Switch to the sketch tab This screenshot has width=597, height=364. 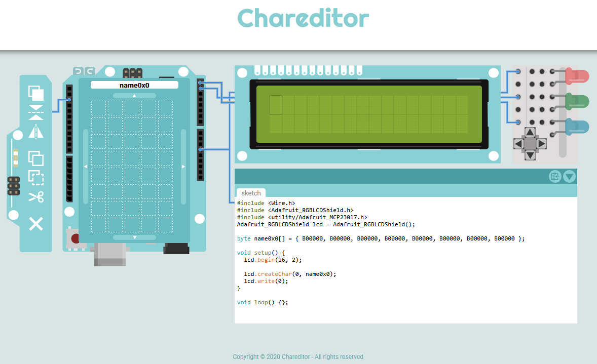251,193
